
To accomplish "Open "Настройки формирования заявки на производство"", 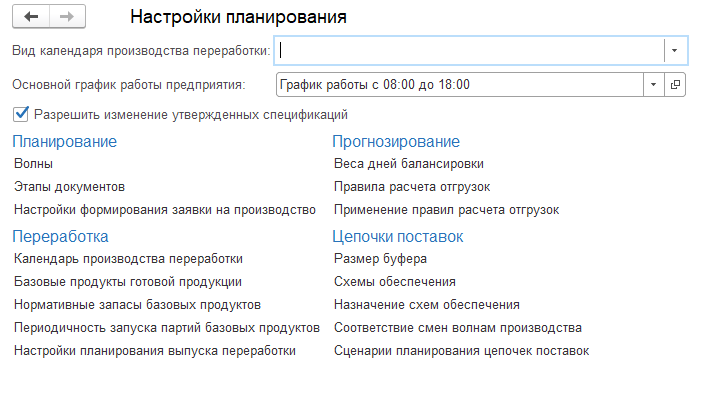I will [165, 209].
